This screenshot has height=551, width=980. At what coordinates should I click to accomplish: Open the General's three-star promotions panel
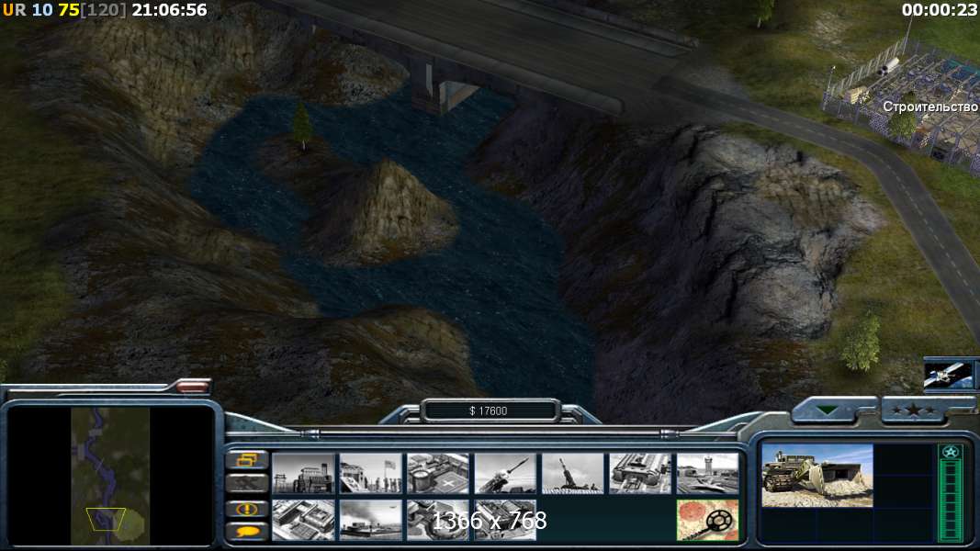(914, 410)
